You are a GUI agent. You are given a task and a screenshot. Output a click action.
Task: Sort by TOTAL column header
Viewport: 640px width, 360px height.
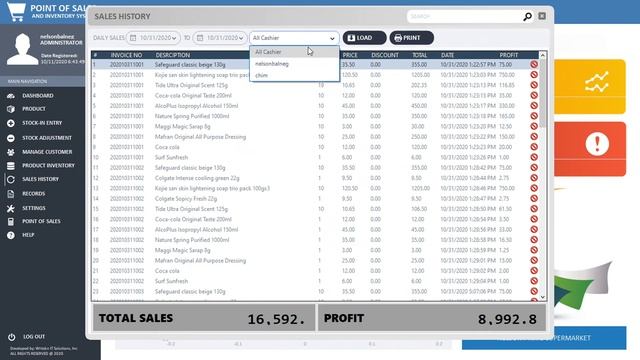point(420,55)
